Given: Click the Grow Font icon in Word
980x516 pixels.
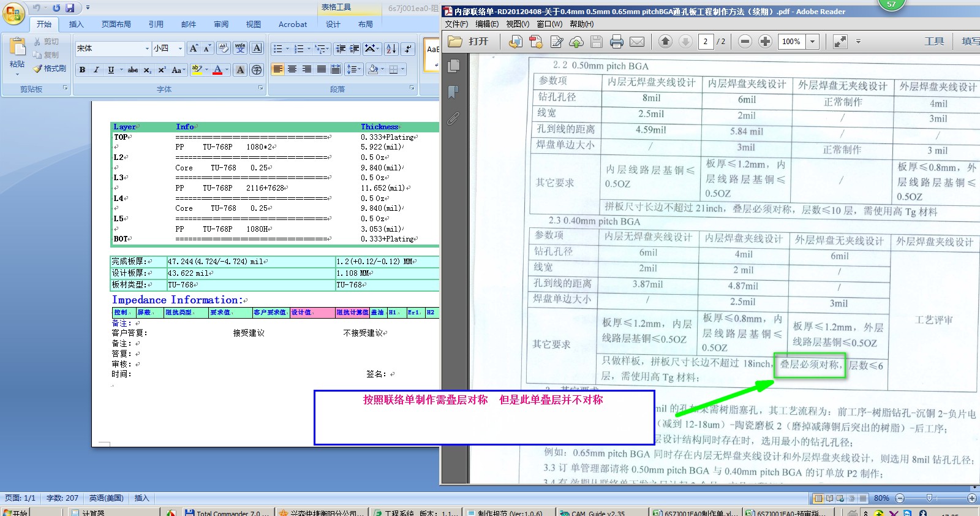Looking at the screenshot, I should pos(194,48).
